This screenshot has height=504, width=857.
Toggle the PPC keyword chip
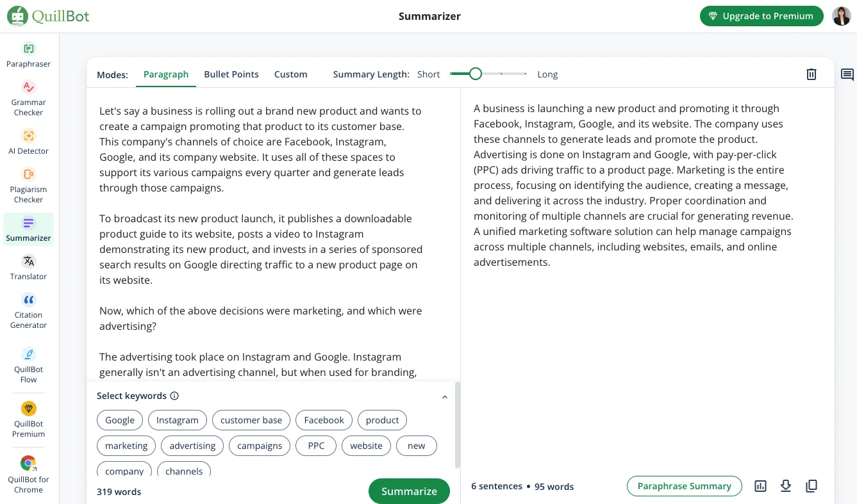click(316, 446)
